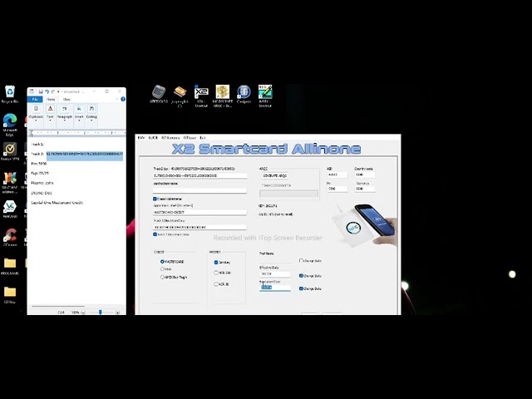Toggle Change Data checkbox next to Pref Name
Screen dimensions: 532x399
pos(301,261)
